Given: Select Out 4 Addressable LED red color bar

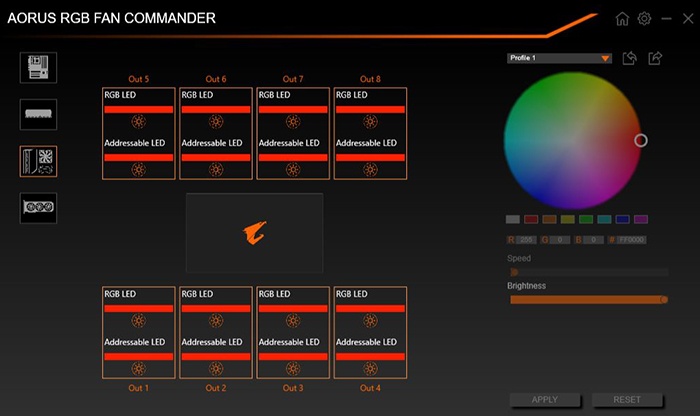Looking at the screenshot, I should click(370, 357).
